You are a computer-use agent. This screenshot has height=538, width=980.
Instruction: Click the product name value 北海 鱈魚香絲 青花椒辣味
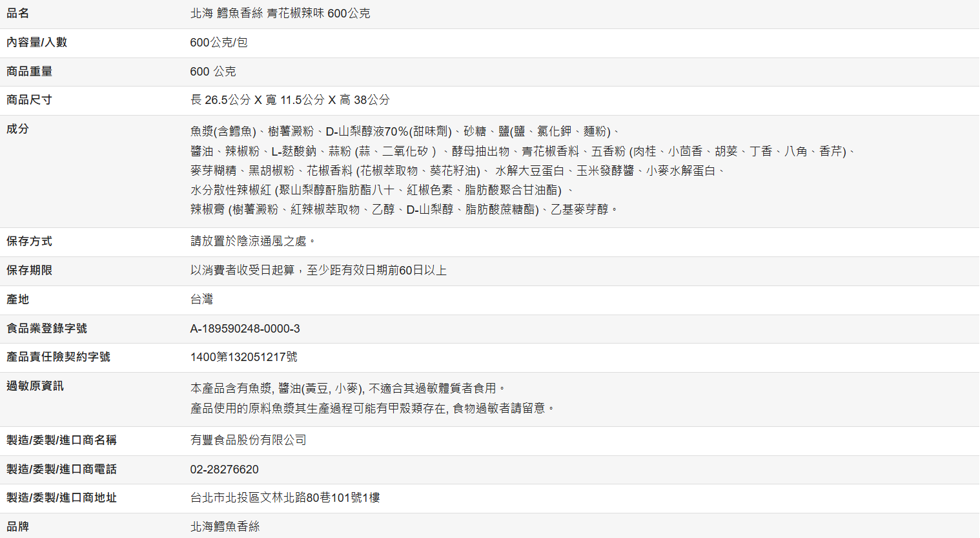tap(280, 14)
